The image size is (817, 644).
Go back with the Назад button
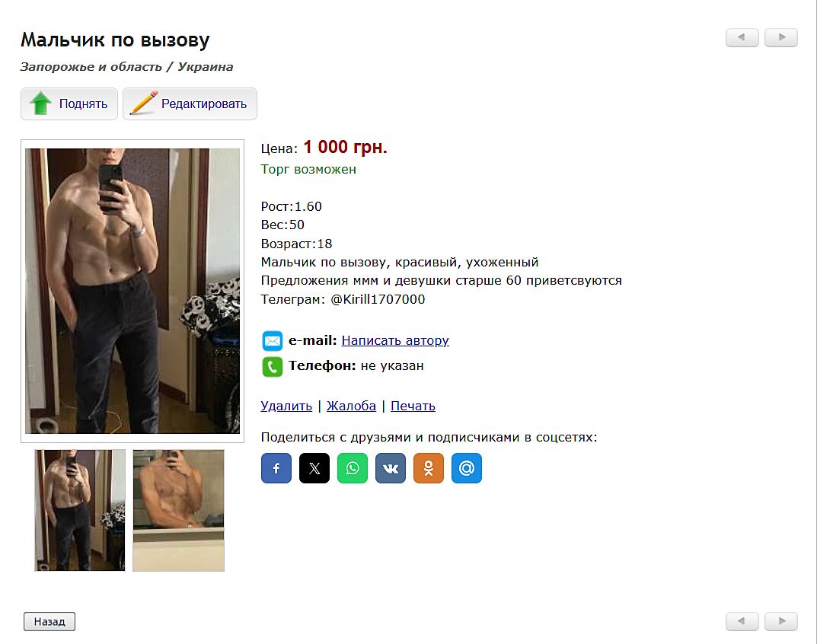click(x=49, y=621)
